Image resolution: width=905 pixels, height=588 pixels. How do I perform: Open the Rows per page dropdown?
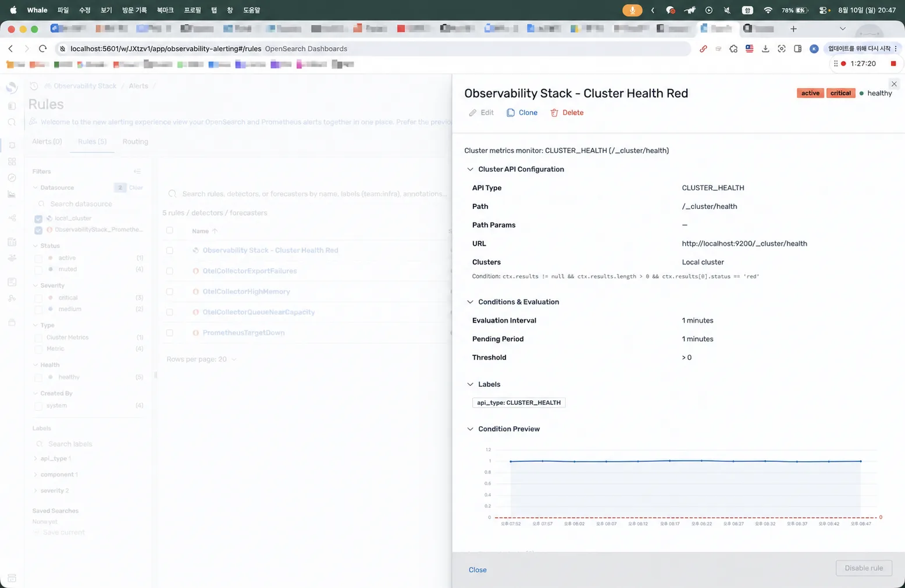[x=201, y=359]
